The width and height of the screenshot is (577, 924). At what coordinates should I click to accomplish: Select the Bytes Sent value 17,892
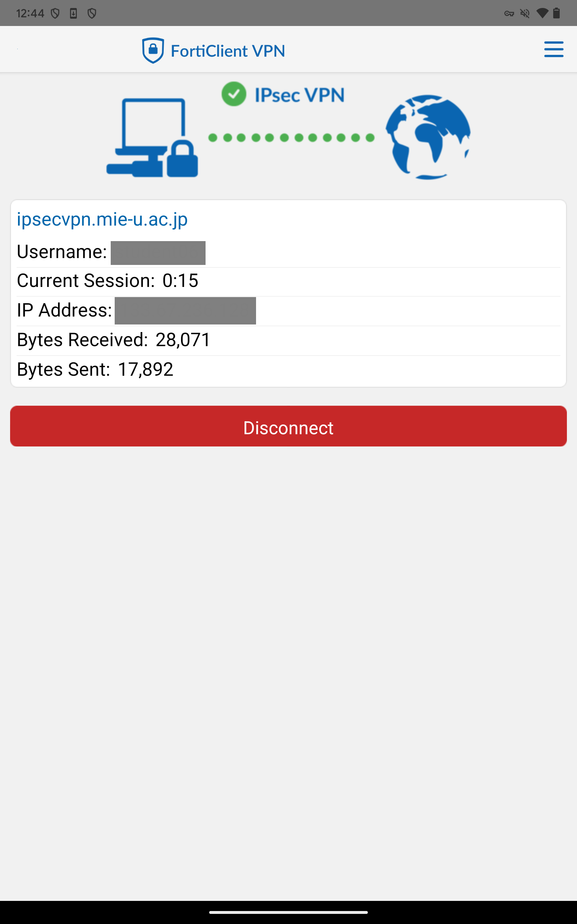click(x=145, y=370)
